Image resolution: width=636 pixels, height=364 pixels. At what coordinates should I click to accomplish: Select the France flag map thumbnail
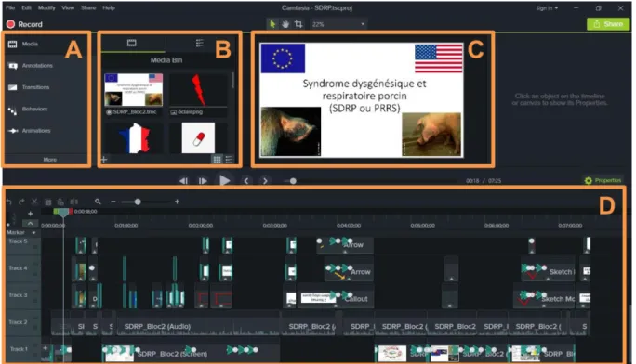[x=134, y=138]
